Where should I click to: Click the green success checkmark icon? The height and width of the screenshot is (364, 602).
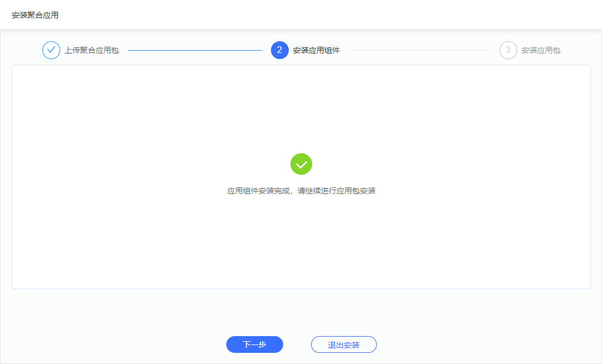point(302,164)
